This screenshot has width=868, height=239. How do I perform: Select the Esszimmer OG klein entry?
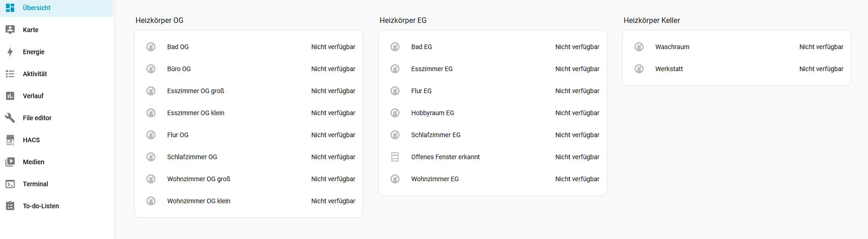click(x=196, y=113)
